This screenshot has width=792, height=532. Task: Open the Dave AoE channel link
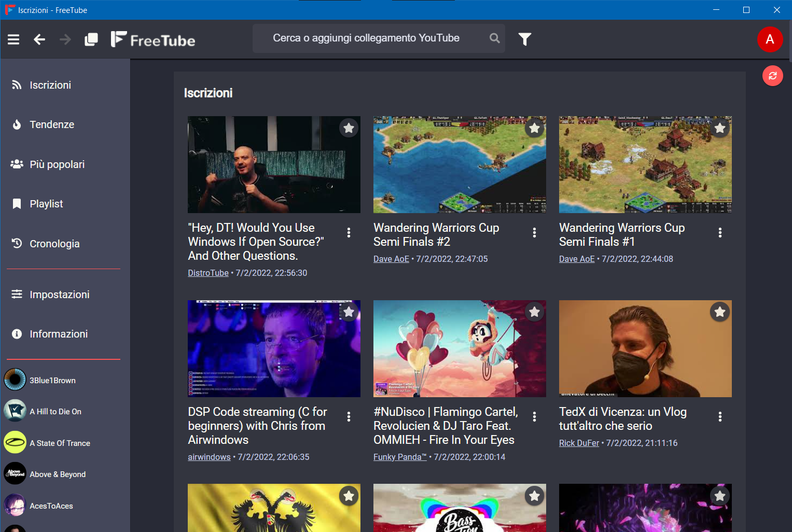391,258
